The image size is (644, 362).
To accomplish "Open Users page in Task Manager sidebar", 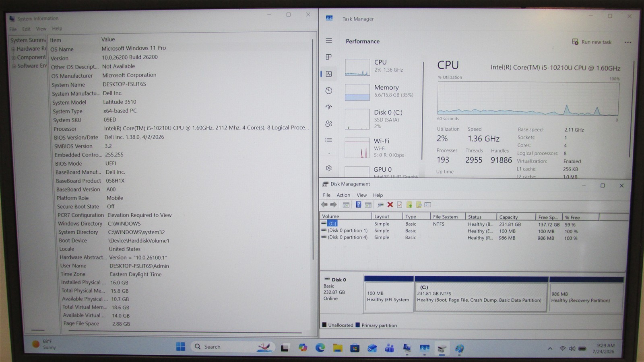I will tap(329, 123).
